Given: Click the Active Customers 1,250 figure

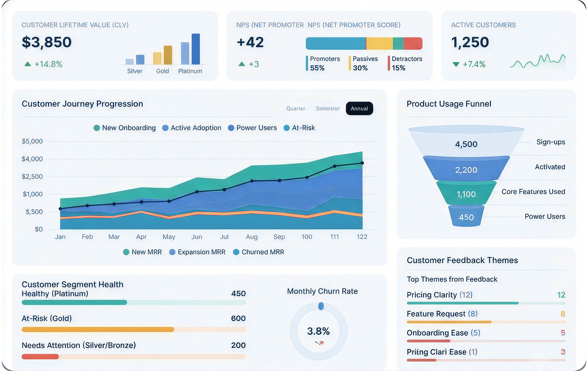Looking at the screenshot, I should pos(470,42).
